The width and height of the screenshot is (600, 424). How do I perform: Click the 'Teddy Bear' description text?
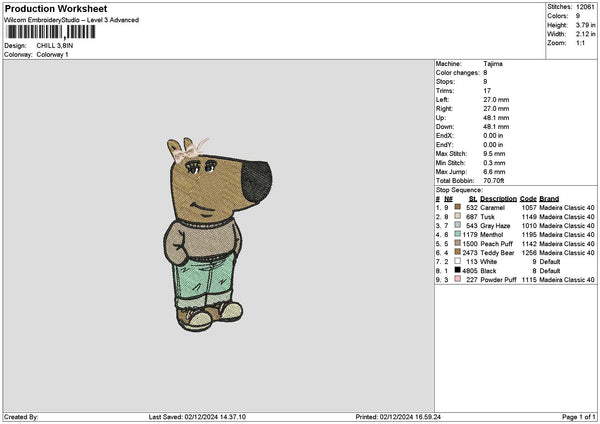(497, 253)
